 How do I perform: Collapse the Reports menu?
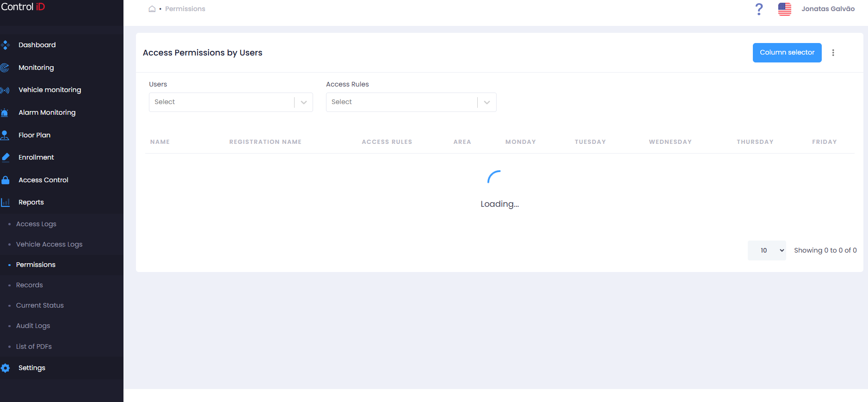click(x=31, y=202)
